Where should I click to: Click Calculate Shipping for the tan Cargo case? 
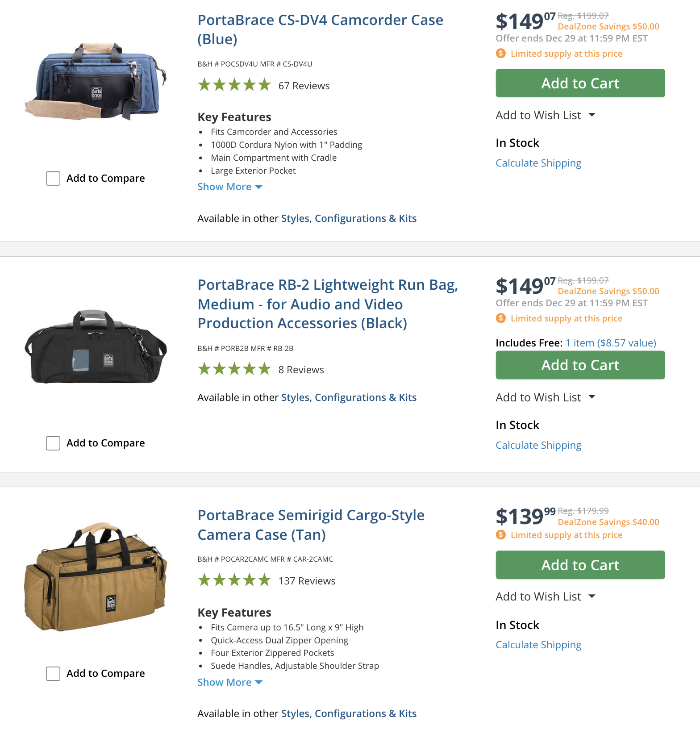538,645
